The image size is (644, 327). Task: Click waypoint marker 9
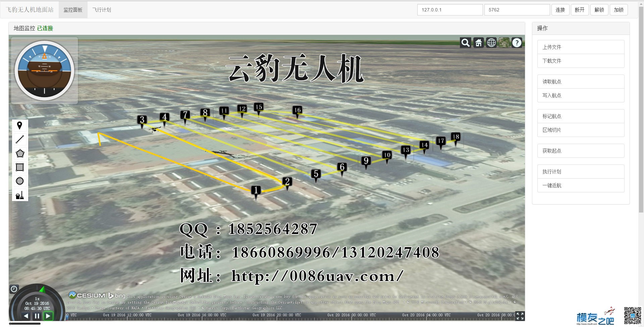(x=366, y=161)
